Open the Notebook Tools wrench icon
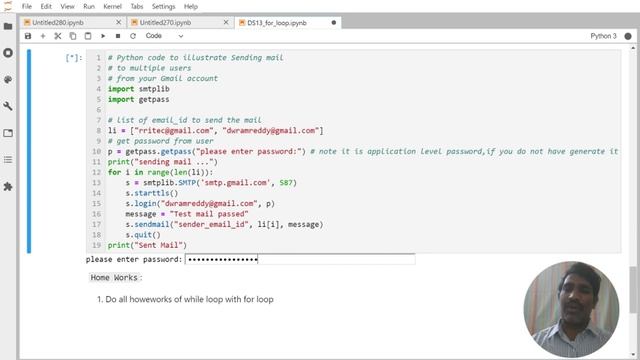 coord(8,107)
